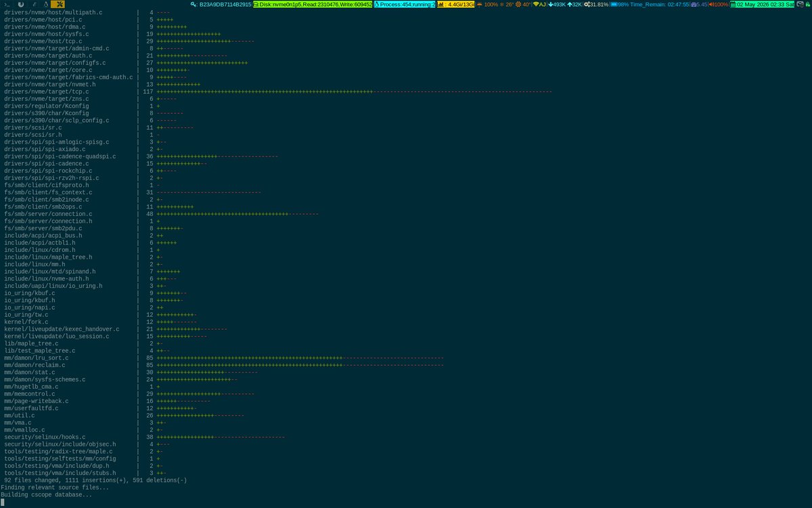Viewport: 812px width, 508px height.
Task: Open the AJ Wi-Fi network indicator
Action: [x=539, y=4]
